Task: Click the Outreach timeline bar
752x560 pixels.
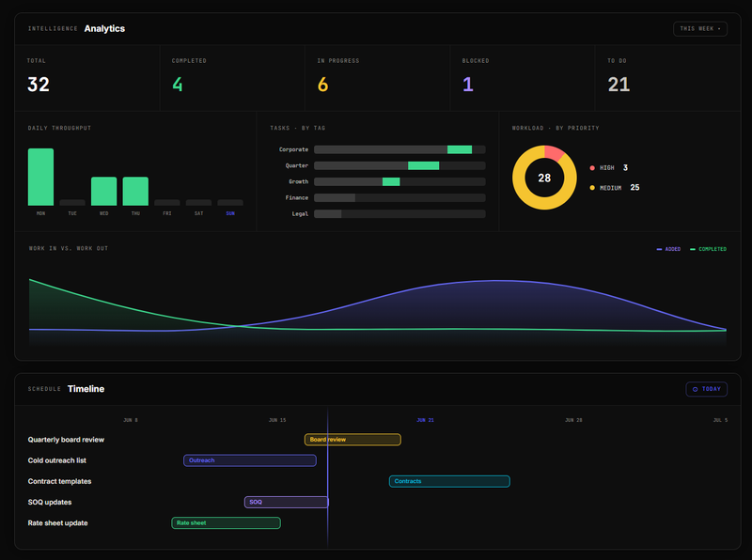Action: tap(250, 460)
